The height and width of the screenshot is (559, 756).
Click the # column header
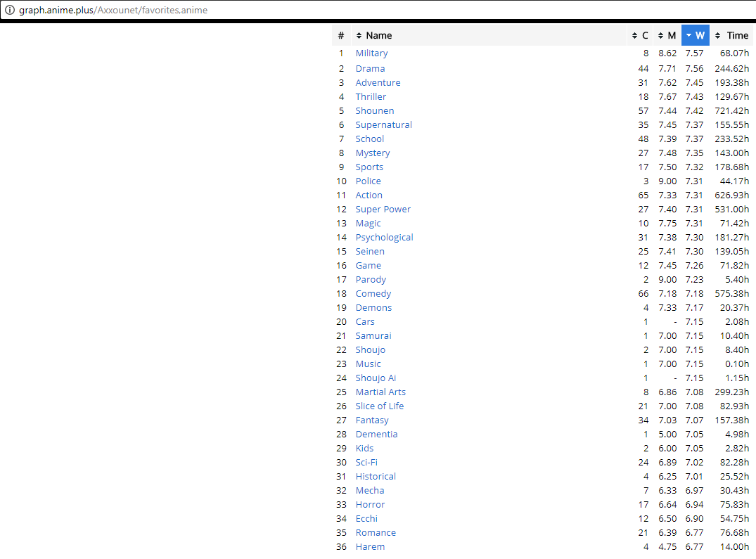click(341, 35)
